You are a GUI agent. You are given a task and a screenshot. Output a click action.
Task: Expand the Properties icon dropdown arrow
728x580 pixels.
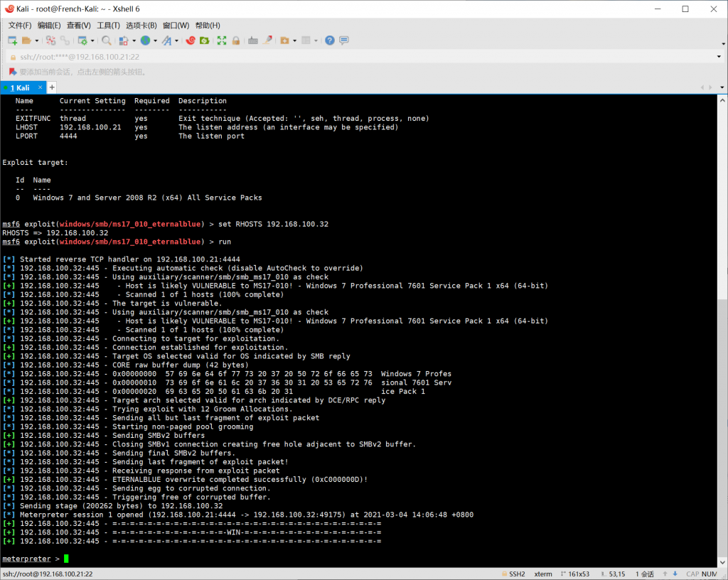(x=92, y=41)
